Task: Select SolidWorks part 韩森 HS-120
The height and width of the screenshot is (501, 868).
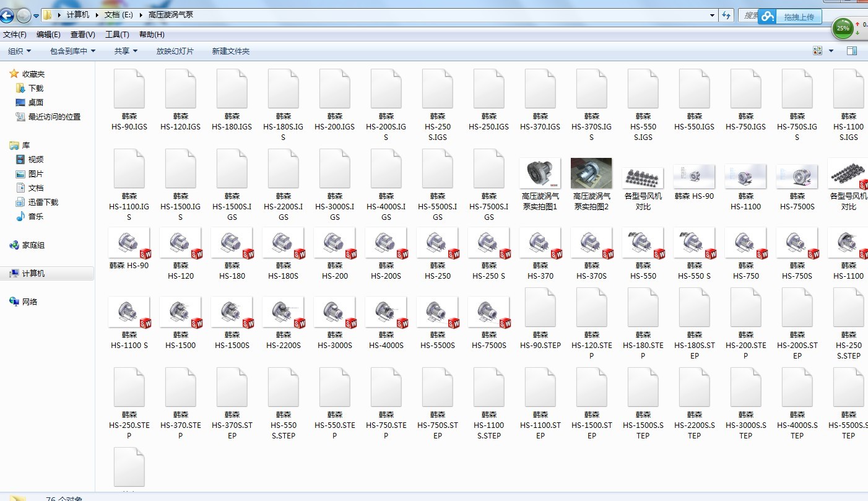Action: [181, 254]
